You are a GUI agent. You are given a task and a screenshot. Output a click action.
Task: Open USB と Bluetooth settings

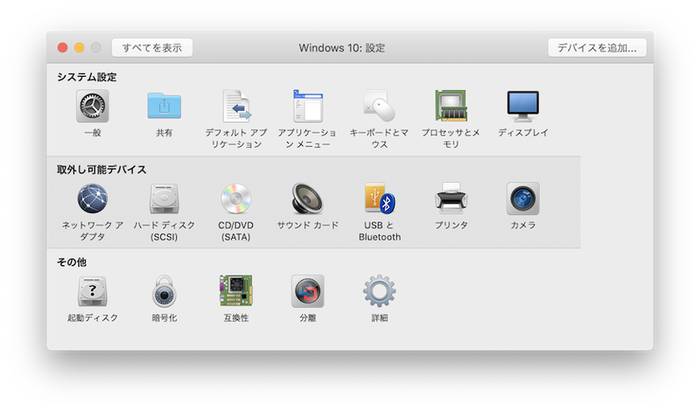pos(380,199)
